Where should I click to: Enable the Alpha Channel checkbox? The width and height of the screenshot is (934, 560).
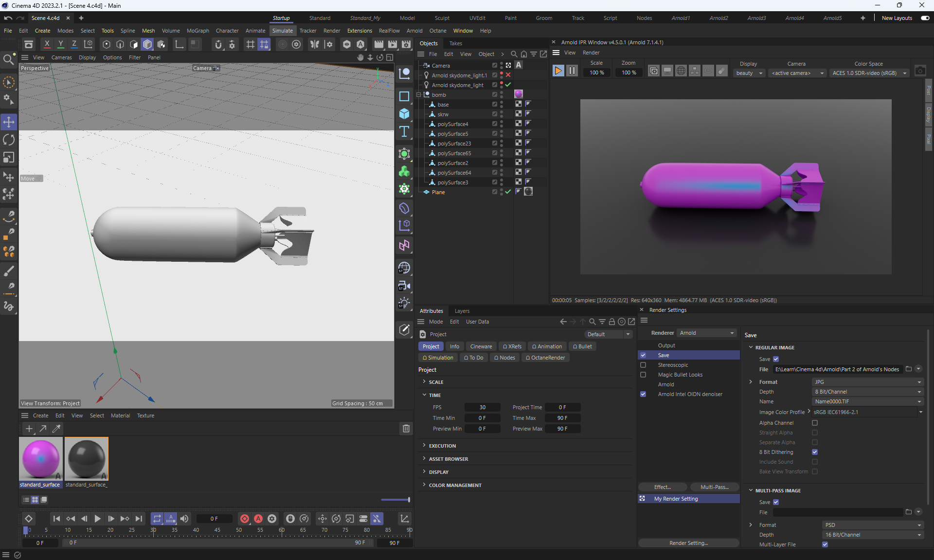tap(814, 423)
